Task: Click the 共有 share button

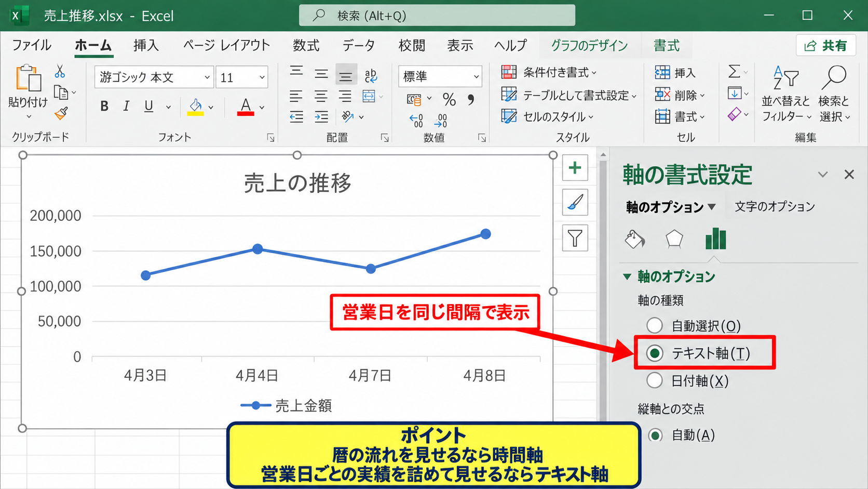Action: [x=825, y=46]
